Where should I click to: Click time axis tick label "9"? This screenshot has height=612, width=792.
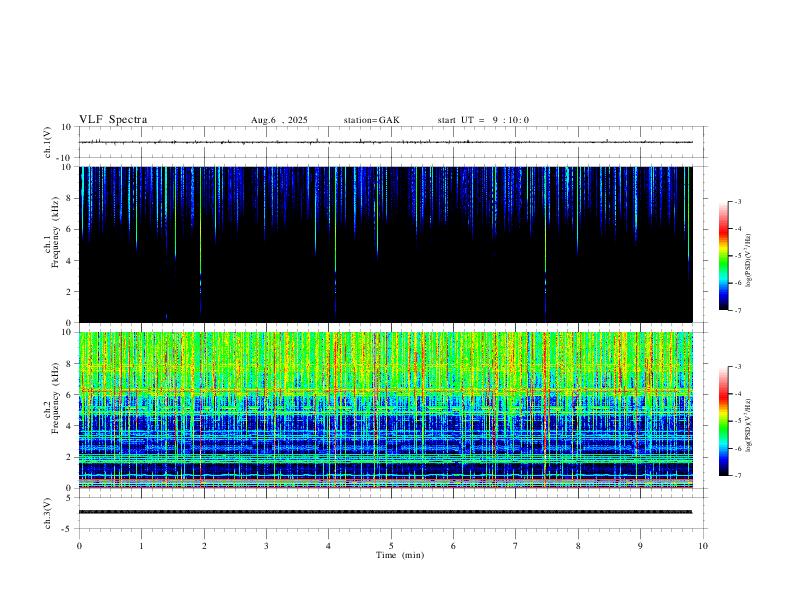[x=640, y=546]
